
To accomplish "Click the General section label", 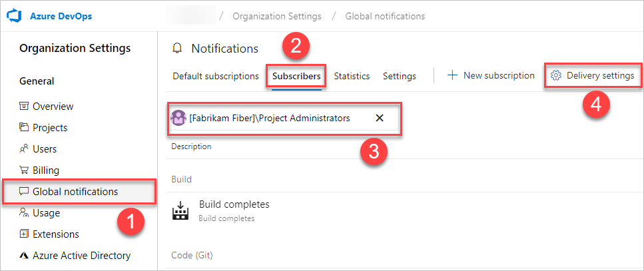I will (x=37, y=81).
